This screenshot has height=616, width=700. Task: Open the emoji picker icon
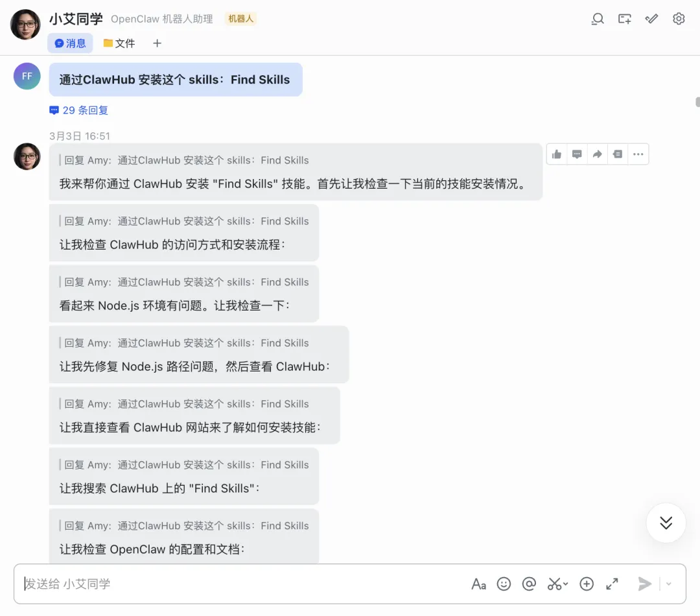(x=504, y=584)
